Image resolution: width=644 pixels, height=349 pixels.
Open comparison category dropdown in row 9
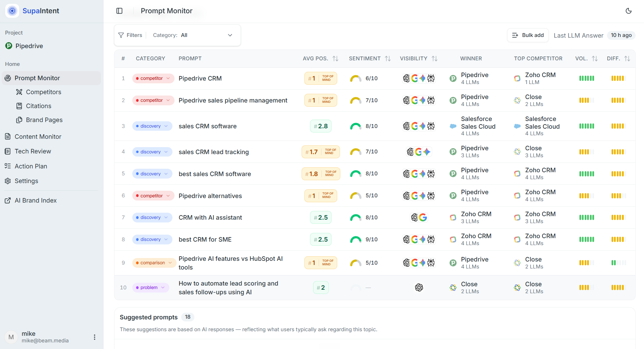[154, 263]
